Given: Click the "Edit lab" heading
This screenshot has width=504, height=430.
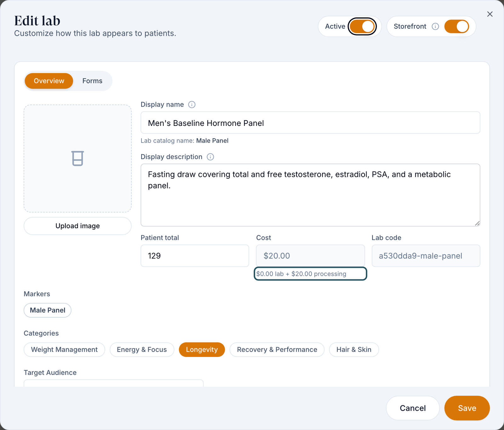Looking at the screenshot, I should point(37,21).
